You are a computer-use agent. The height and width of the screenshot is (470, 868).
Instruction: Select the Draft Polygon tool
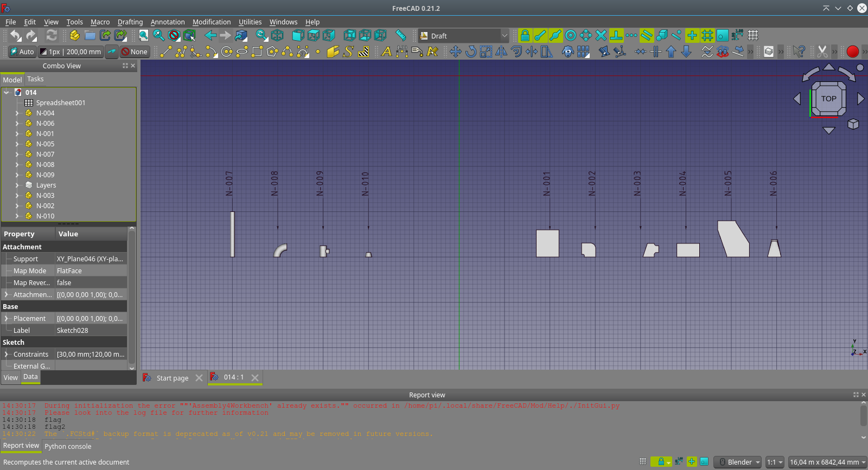272,52
